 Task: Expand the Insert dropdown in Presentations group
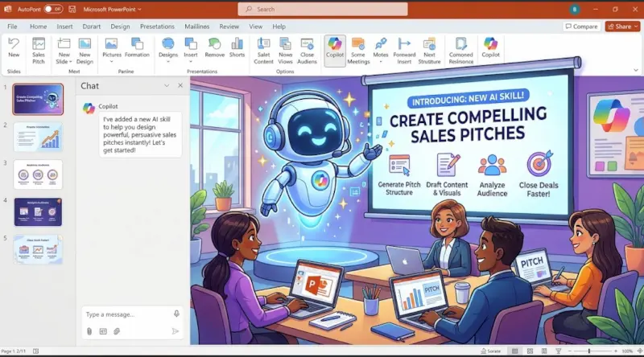191,62
